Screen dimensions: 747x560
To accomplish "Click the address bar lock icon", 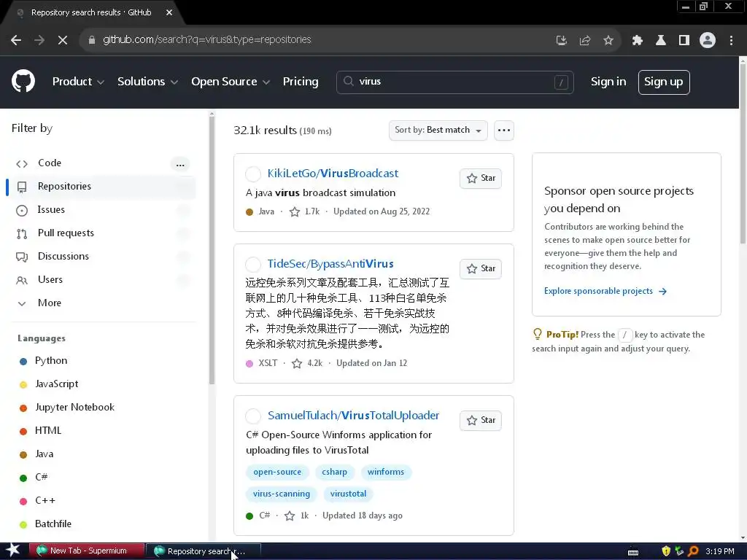I will [x=92, y=40].
